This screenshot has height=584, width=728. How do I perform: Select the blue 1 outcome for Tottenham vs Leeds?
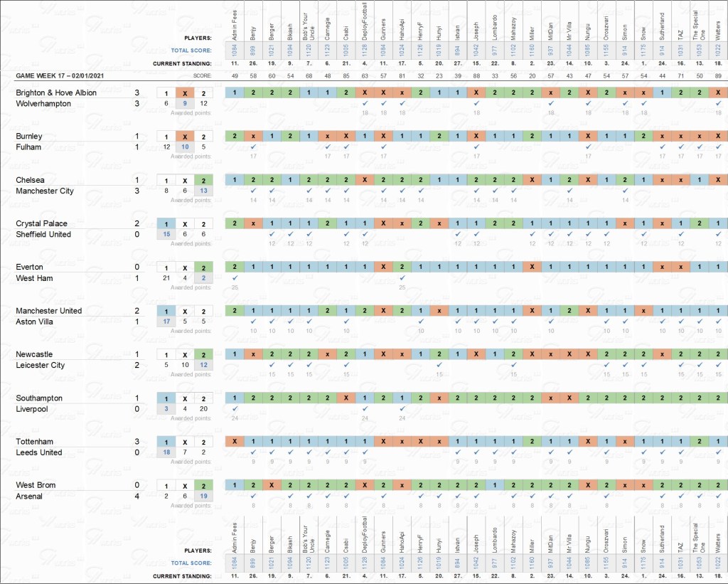coord(166,442)
